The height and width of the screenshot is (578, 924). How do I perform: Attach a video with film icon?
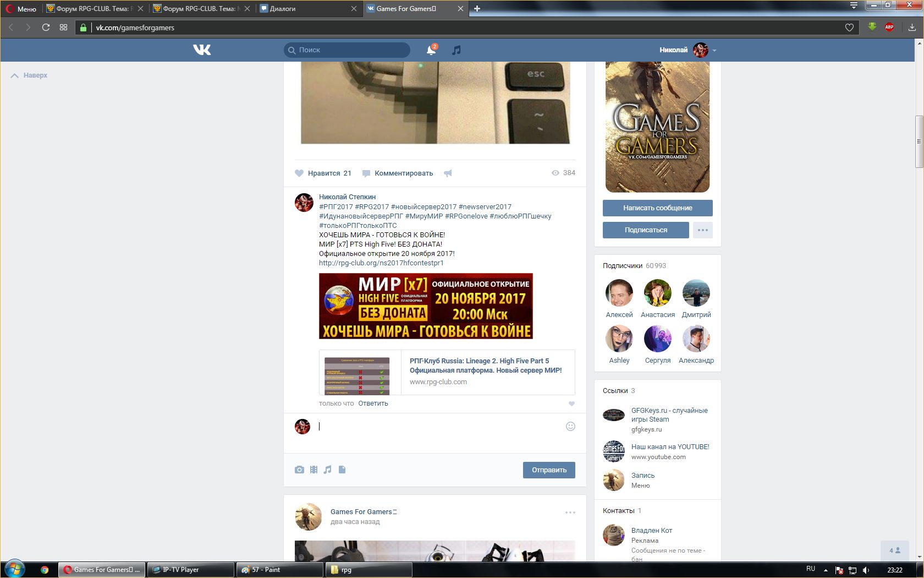pyautogui.click(x=313, y=470)
